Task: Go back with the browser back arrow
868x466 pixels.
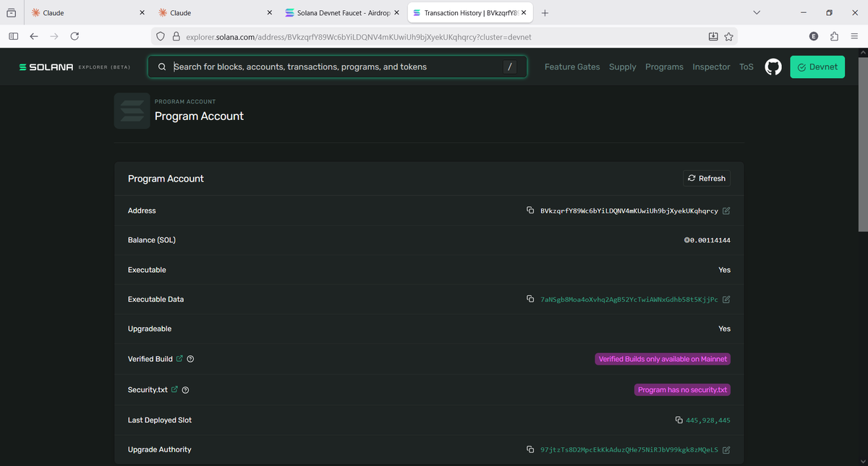Action: point(34,36)
